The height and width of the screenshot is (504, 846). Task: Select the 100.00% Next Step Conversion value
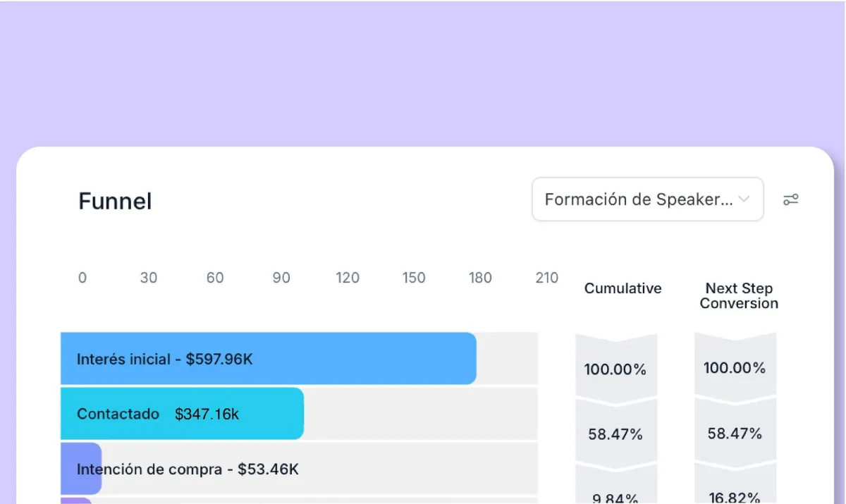point(735,368)
